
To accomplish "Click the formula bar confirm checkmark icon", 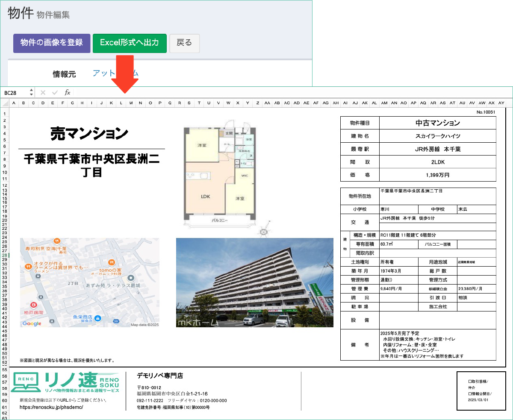I will (x=55, y=93).
